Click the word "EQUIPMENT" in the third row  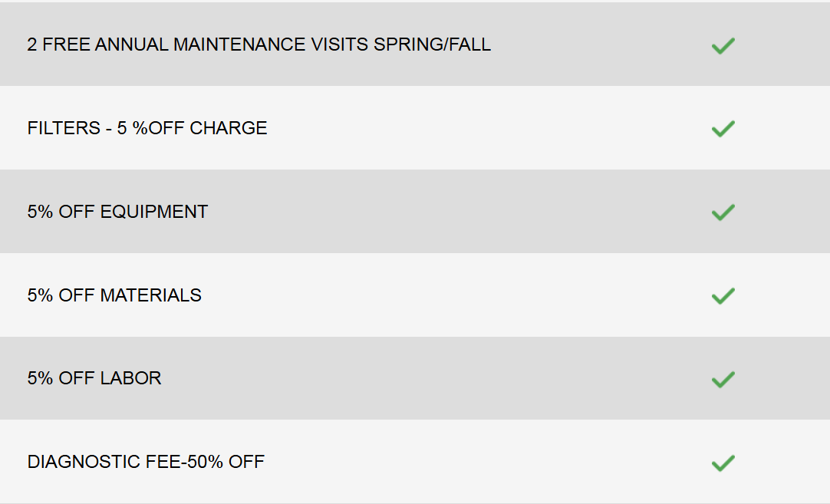point(154,212)
